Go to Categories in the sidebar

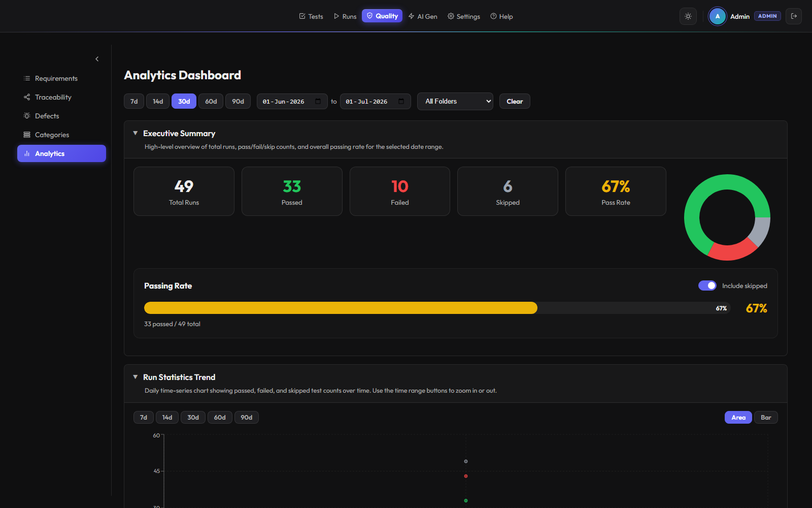click(61, 135)
